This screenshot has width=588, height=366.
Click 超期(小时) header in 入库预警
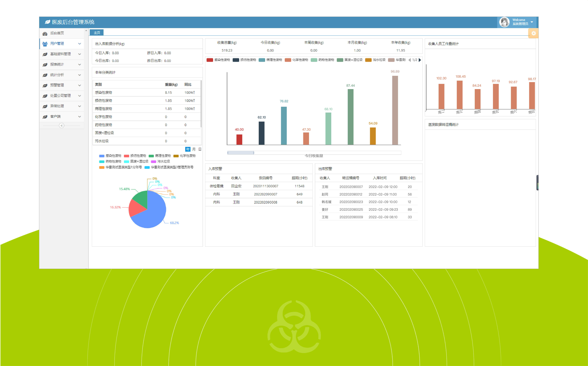pyautogui.click(x=299, y=178)
